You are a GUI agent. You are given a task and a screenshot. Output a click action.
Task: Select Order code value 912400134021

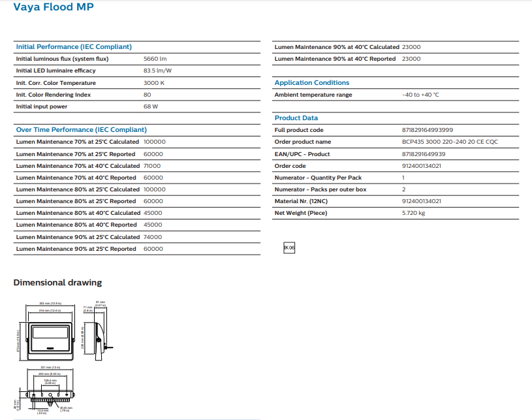click(422, 166)
